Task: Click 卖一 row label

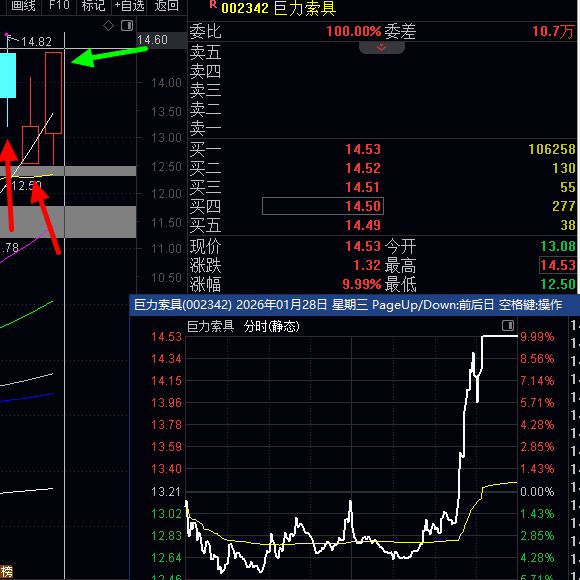Action: [205, 129]
